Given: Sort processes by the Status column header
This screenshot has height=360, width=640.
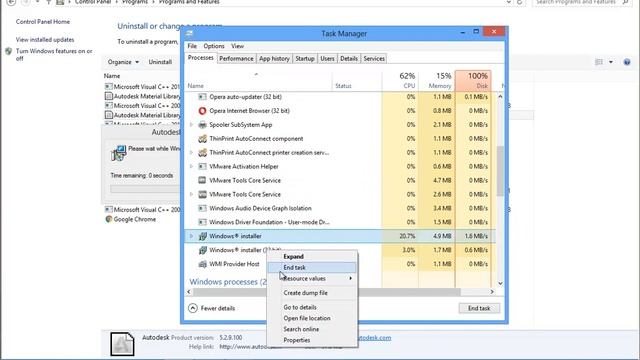Looking at the screenshot, I should 357,80.
